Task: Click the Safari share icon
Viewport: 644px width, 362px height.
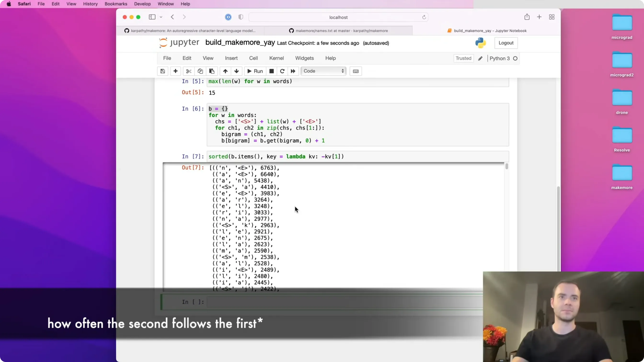Action: pyautogui.click(x=527, y=17)
